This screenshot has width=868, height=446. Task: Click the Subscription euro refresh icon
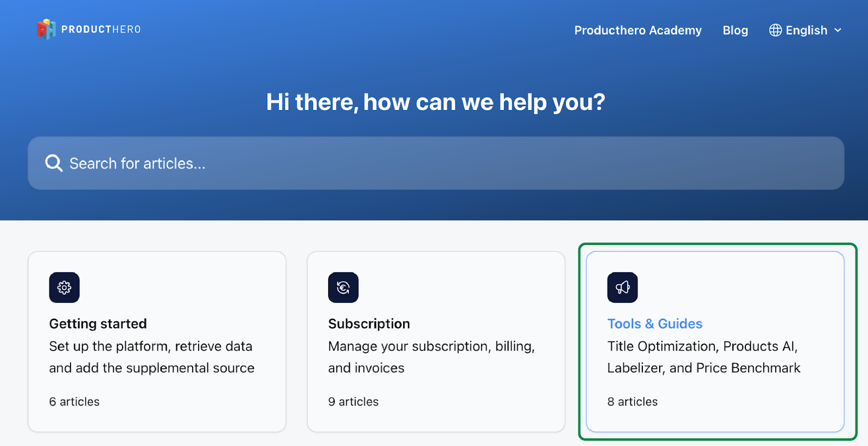(343, 287)
